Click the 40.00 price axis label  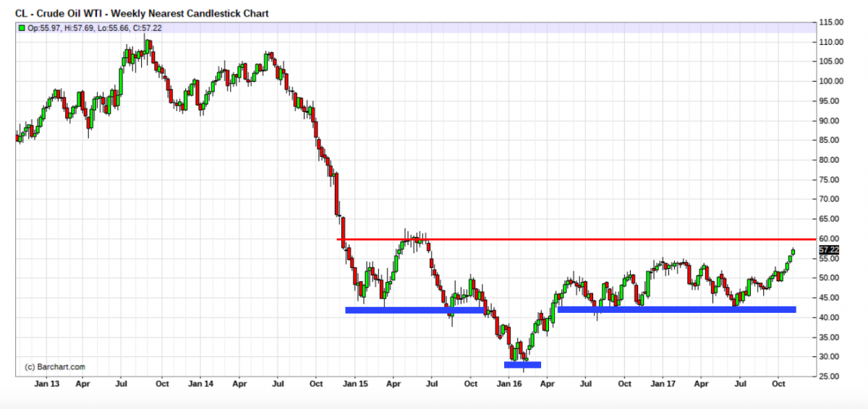829,318
